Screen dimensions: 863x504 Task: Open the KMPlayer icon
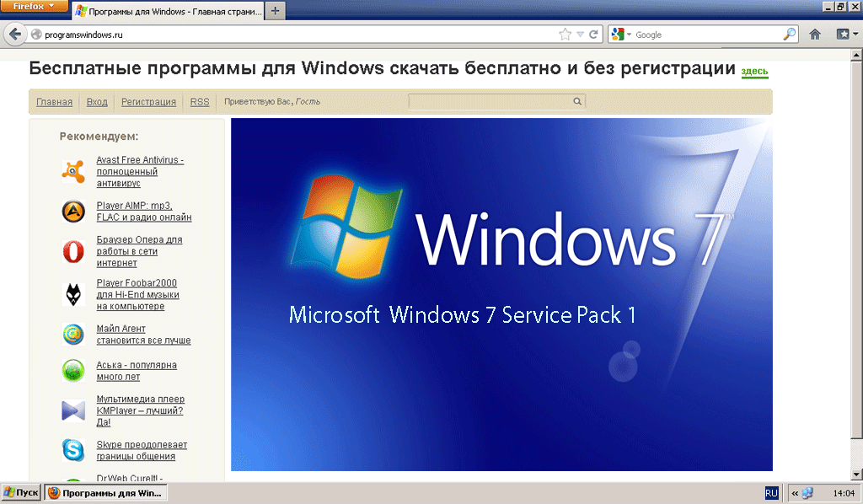point(73,410)
